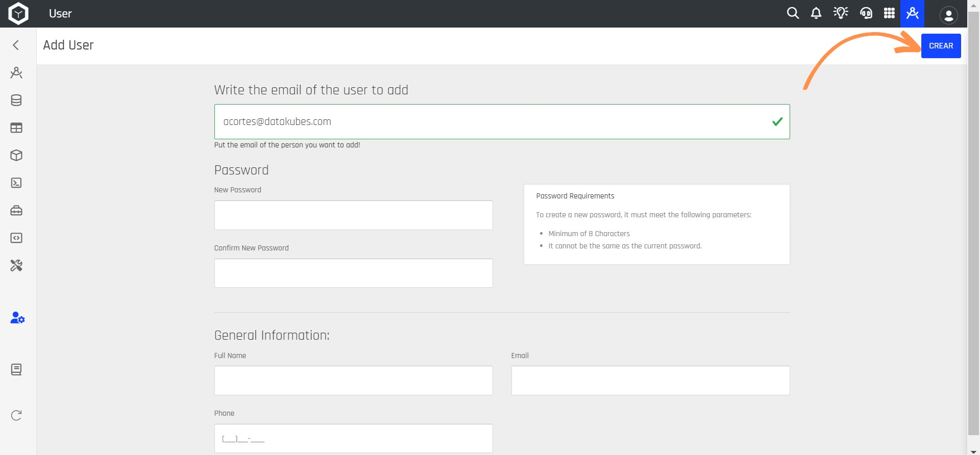This screenshot has width=980, height=455.
Task: Click the vertical page scrollbar
Action: [973, 224]
